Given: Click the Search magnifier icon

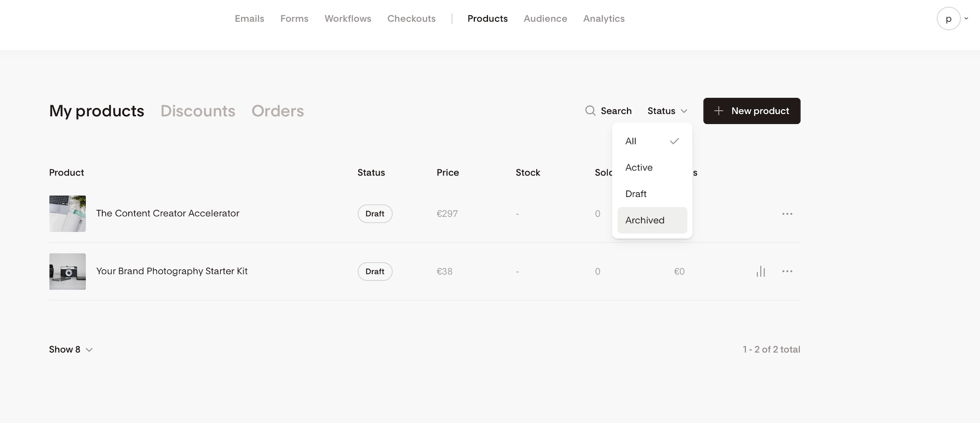Looking at the screenshot, I should point(590,111).
